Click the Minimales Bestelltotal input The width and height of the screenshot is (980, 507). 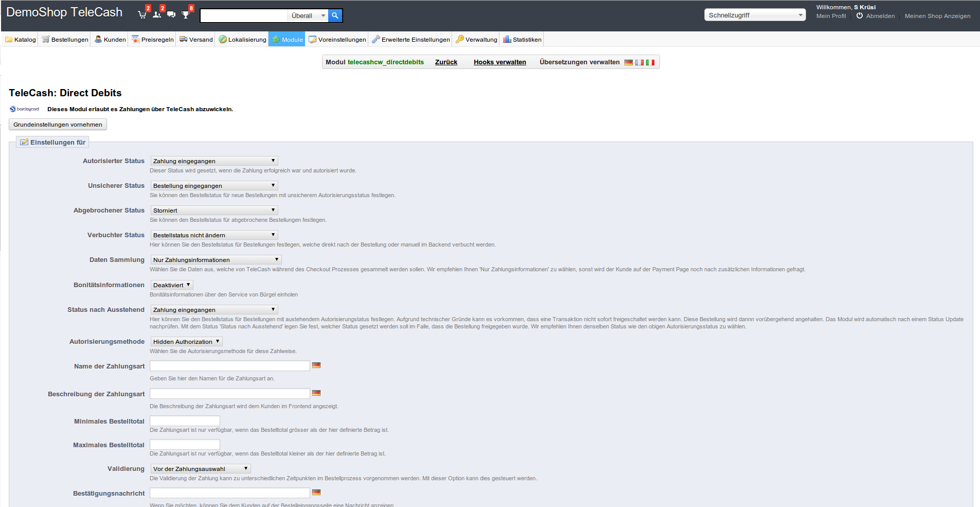click(x=185, y=421)
